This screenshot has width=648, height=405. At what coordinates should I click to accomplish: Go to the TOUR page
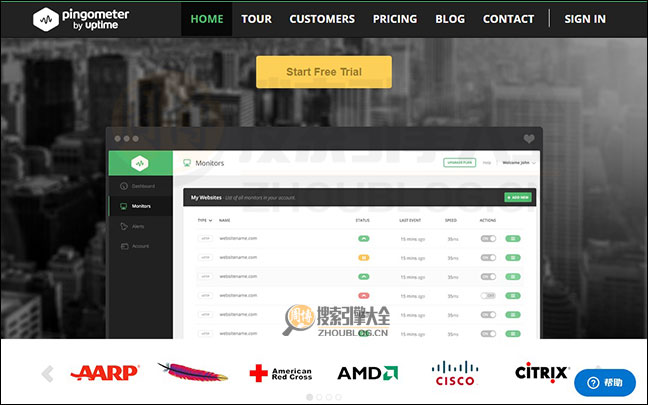tap(256, 19)
